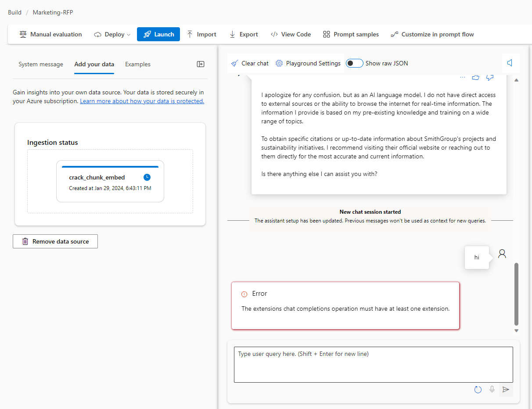The width and height of the screenshot is (532, 409).
Task: Give thumbs down on assistant response
Action: (490, 77)
